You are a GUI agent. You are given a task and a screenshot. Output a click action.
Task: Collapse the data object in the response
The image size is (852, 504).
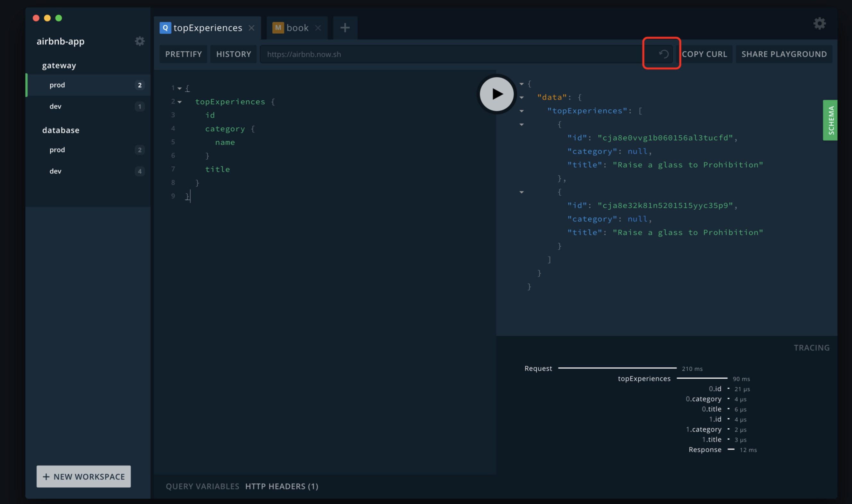[522, 97]
